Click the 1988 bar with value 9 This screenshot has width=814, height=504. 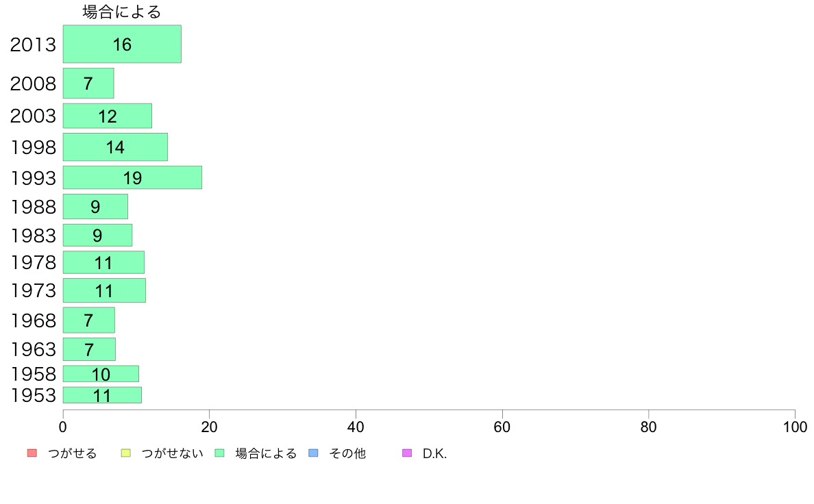point(95,207)
